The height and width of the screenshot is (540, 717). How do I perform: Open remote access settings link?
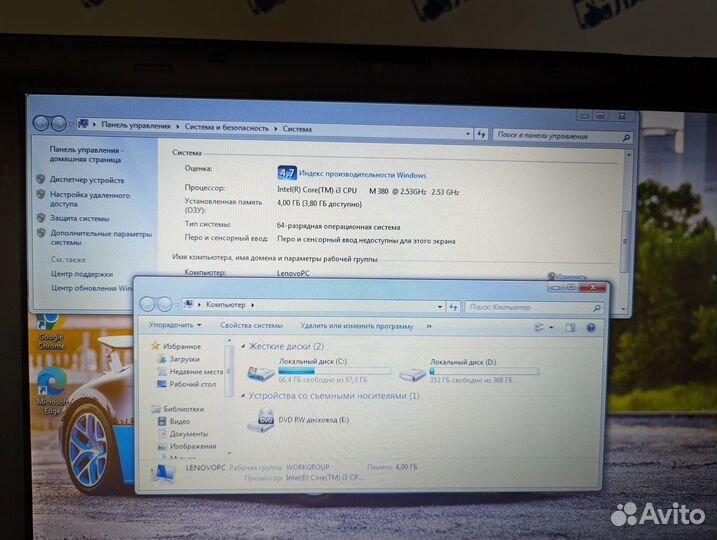click(90, 199)
